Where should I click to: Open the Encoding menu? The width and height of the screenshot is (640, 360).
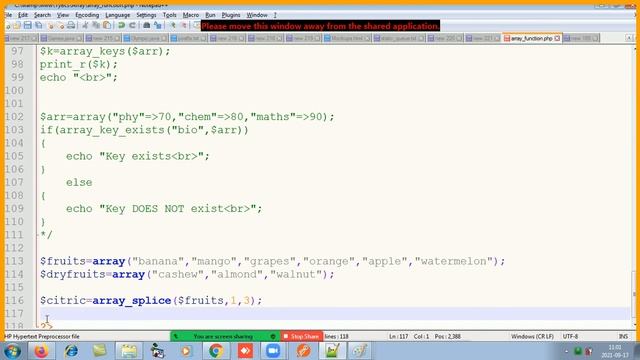[x=87, y=15]
